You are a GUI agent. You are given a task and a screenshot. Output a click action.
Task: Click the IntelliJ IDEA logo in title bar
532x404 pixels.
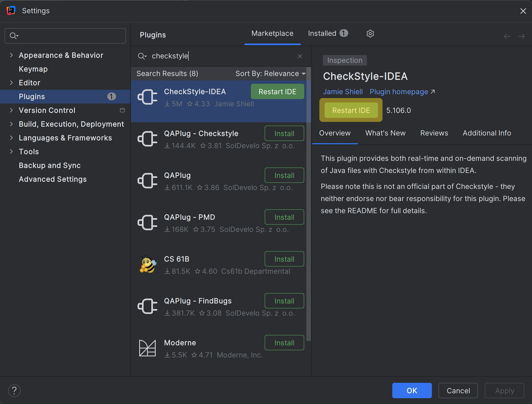tap(11, 10)
